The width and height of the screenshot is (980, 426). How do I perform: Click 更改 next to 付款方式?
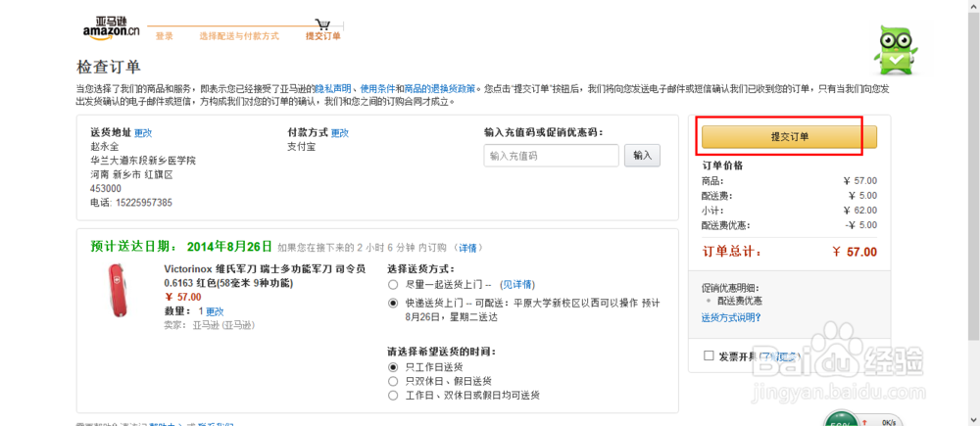(x=339, y=133)
